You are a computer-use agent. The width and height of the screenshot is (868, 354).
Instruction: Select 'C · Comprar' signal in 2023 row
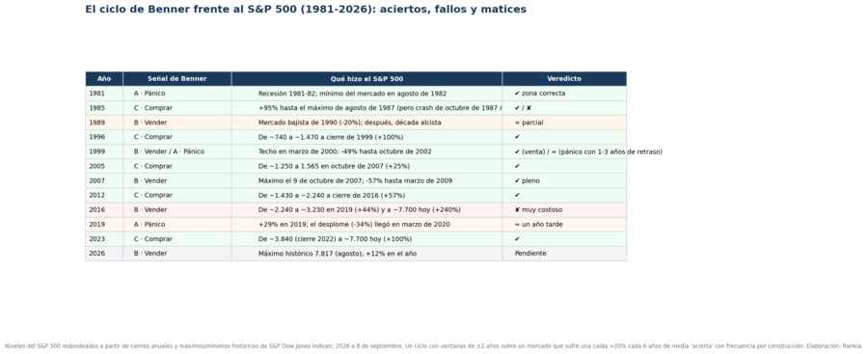tap(177, 239)
